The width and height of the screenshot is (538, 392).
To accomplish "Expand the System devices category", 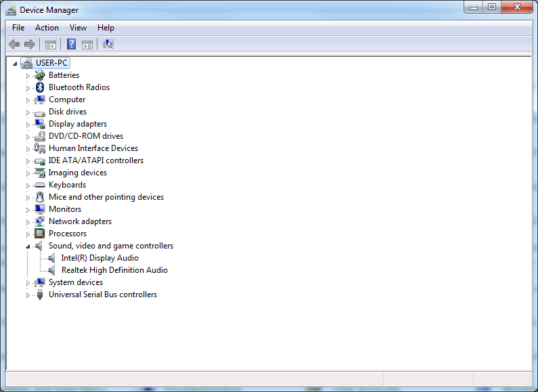I will [28, 283].
